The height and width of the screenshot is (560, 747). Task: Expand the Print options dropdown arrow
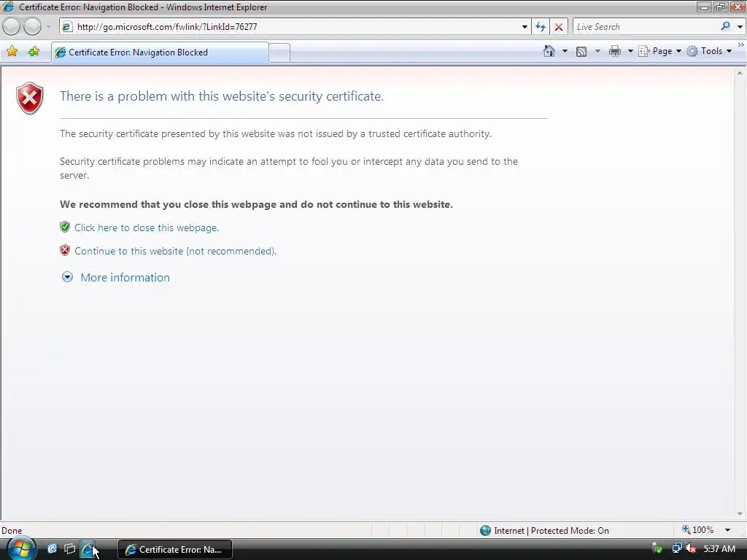tap(630, 51)
